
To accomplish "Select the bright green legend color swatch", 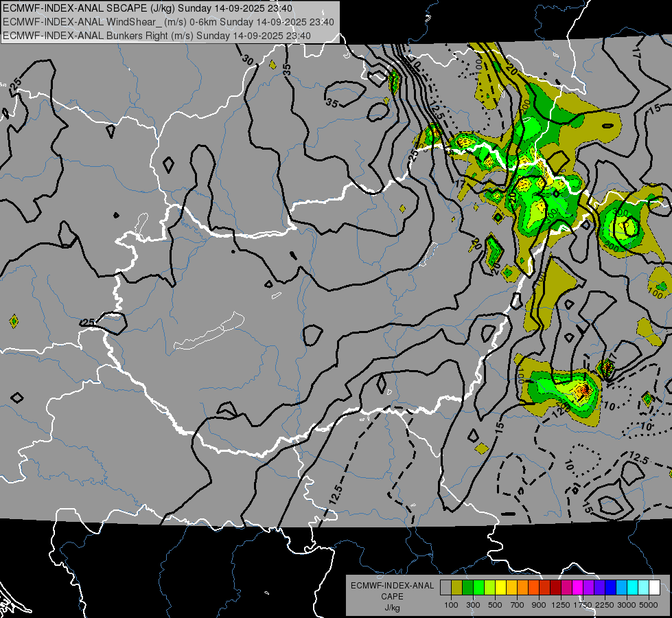I will point(478,587).
